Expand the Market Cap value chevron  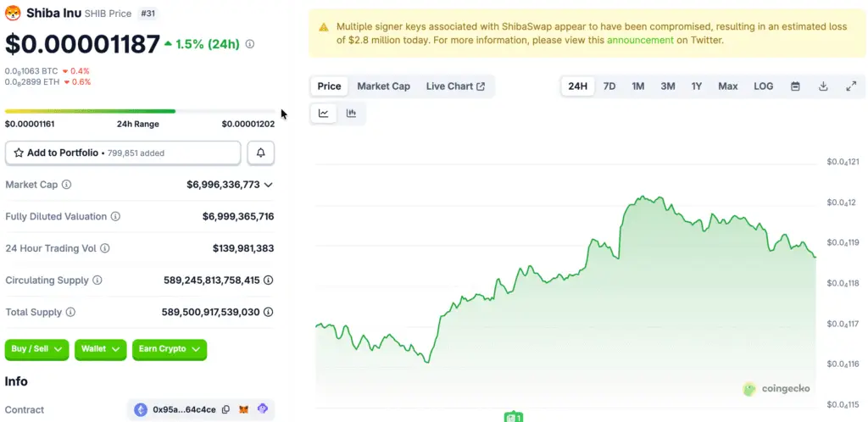[x=269, y=185]
